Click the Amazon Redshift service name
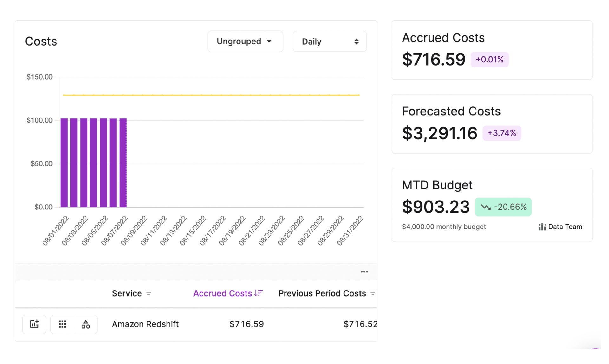Viewport: 609px width, 364px height. [145, 324]
